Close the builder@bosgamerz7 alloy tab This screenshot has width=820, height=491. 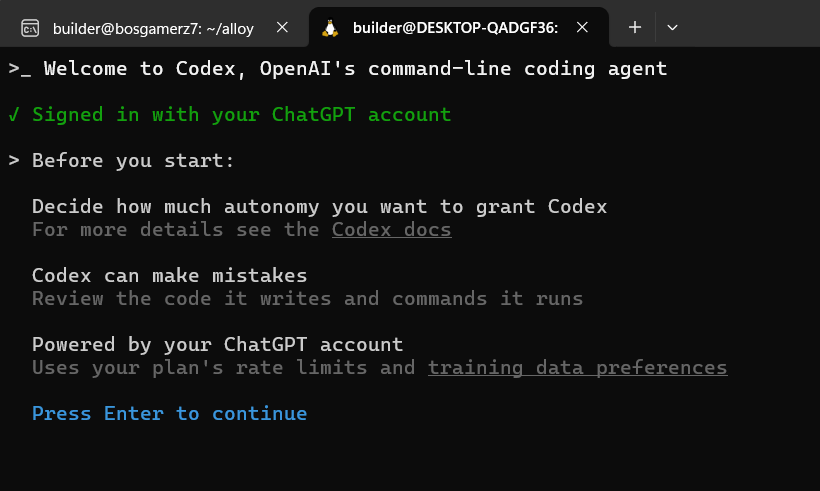coord(282,27)
